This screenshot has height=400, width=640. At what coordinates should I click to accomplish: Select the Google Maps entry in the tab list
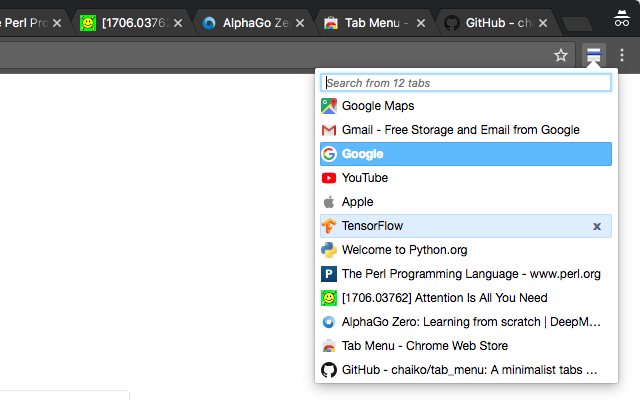coord(378,106)
